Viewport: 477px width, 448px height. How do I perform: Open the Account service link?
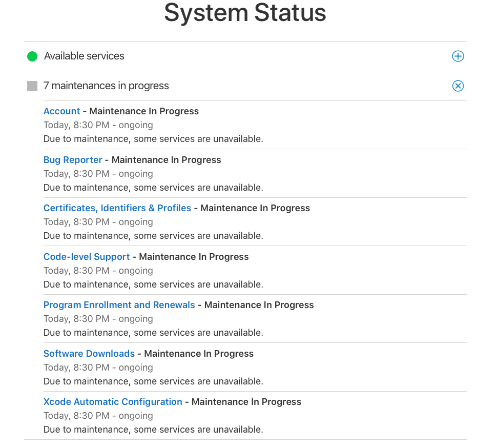pos(62,111)
